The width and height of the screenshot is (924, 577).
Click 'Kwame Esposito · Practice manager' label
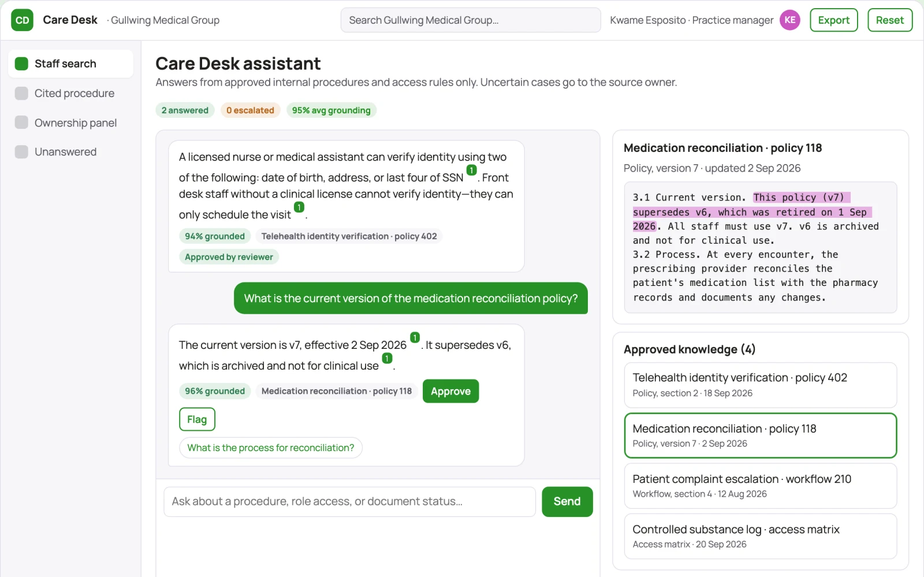pos(692,20)
